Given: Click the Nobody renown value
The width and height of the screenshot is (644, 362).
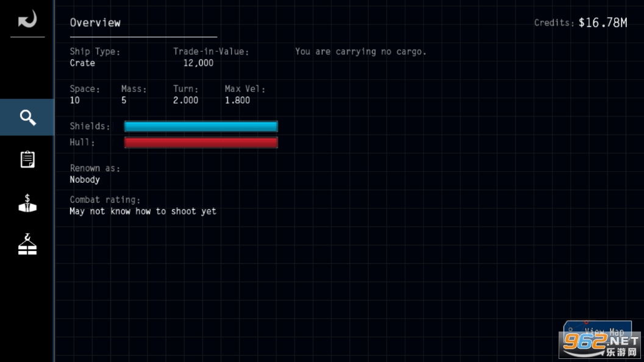Looking at the screenshot, I should tap(85, 180).
